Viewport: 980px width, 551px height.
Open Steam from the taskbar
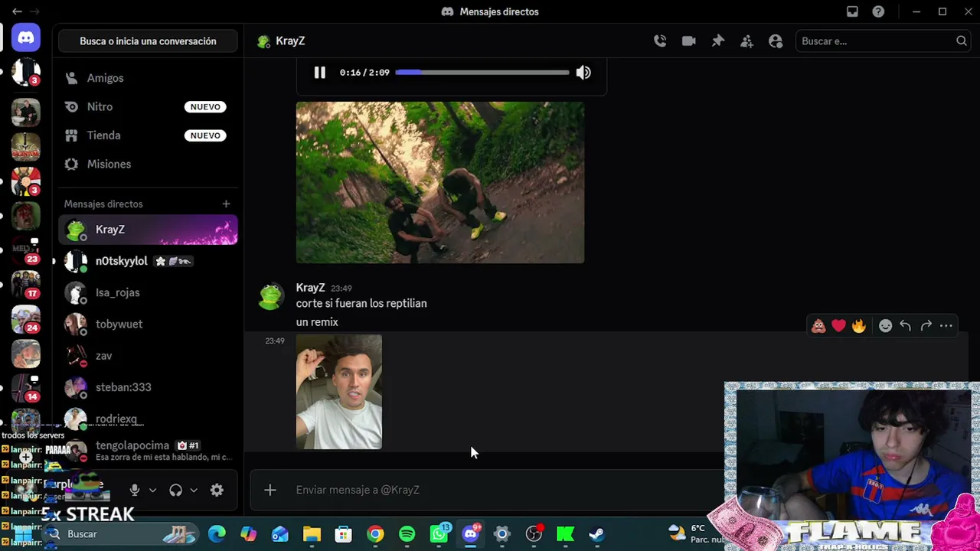597,534
